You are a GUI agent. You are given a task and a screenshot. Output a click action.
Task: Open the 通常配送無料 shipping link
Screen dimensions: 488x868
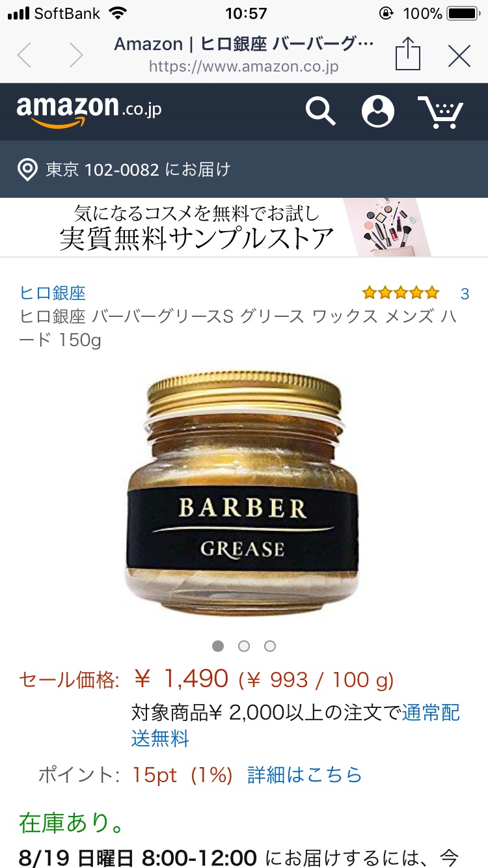click(x=295, y=726)
